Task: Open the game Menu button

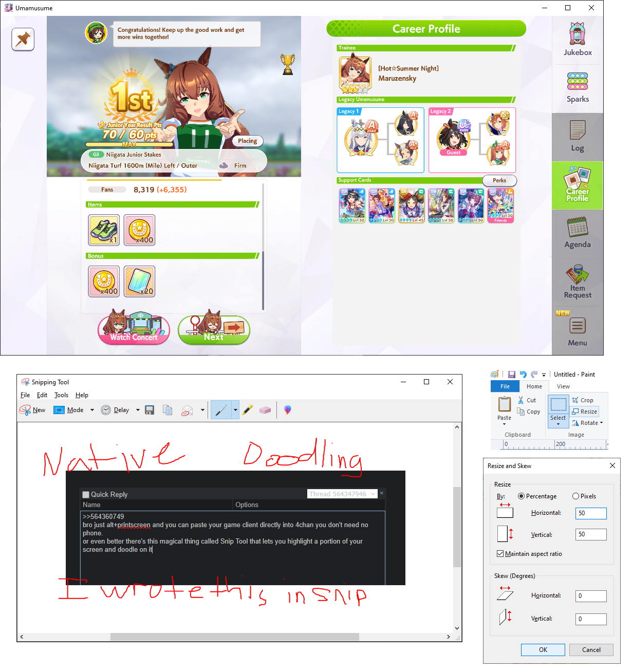Action: pyautogui.click(x=578, y=331)
